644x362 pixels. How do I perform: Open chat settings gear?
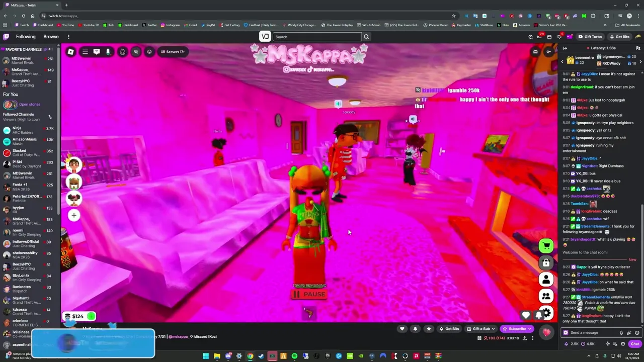(x=623, y=344)
